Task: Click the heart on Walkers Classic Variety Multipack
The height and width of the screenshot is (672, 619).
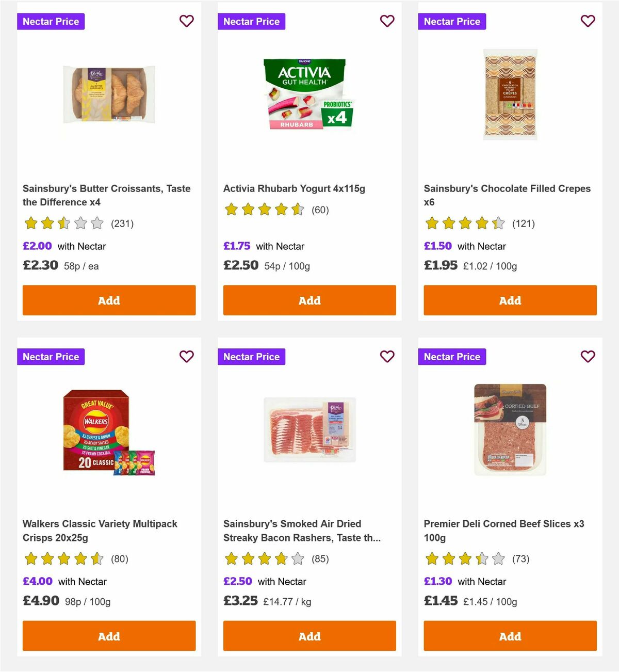Action: pos(186,356)
